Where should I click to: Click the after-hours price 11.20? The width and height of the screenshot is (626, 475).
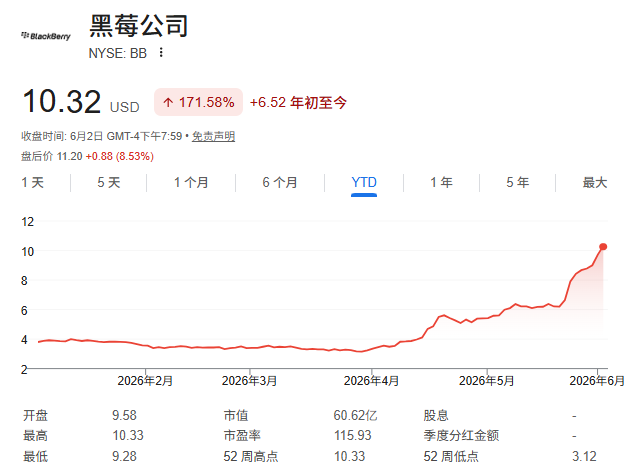click(69, 156)
